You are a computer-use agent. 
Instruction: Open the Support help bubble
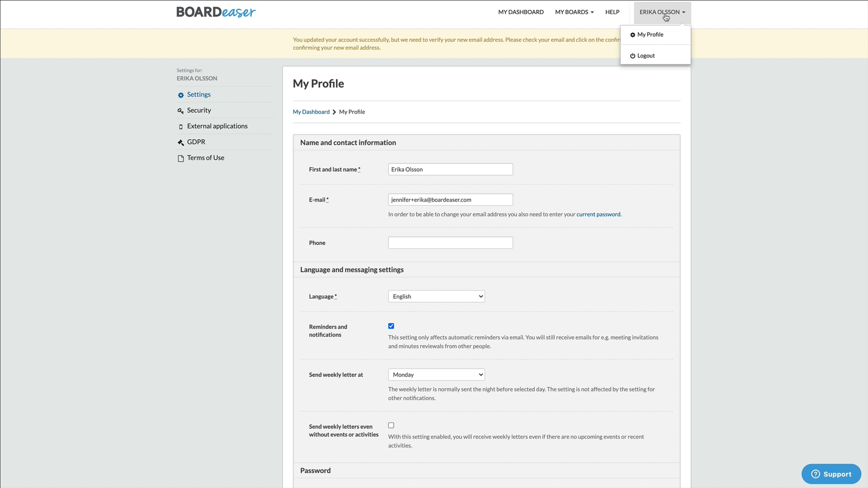pos(831,474)
